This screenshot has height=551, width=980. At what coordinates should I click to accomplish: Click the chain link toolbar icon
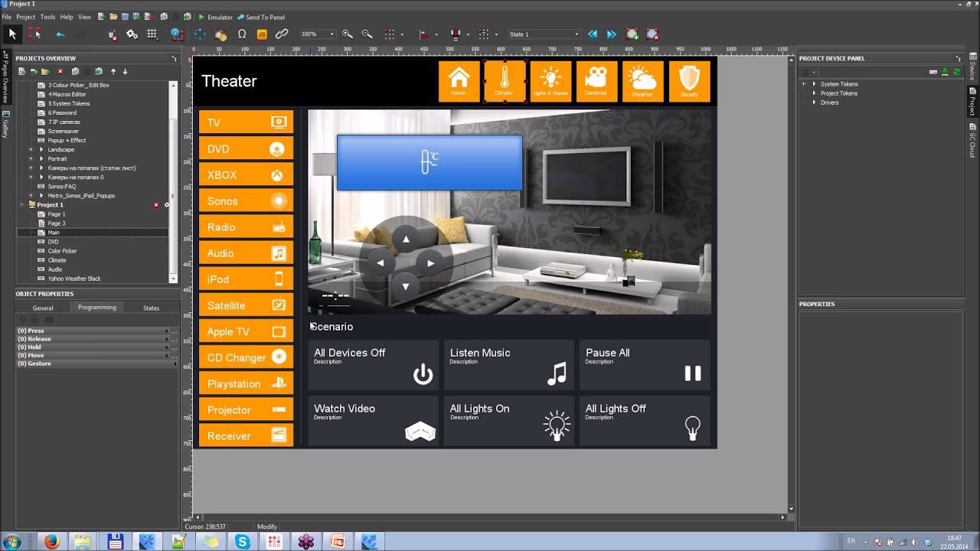[x=282, y=34]
